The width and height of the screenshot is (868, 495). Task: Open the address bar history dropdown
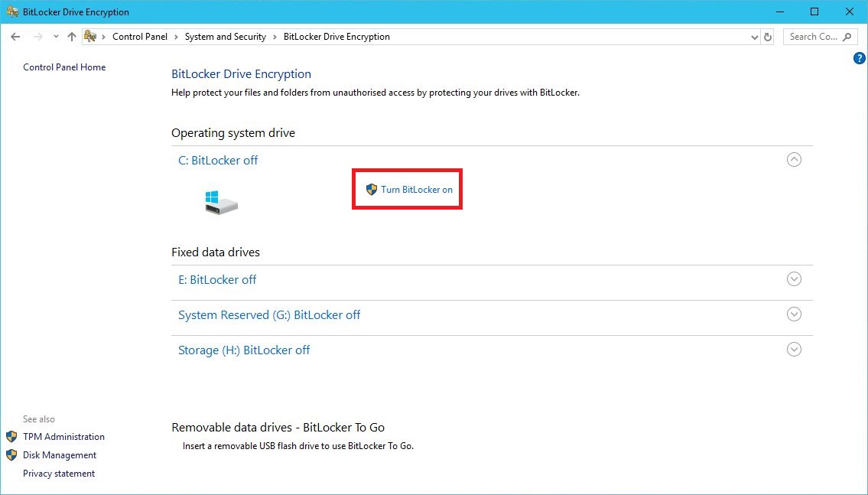[x=754, y=37]
